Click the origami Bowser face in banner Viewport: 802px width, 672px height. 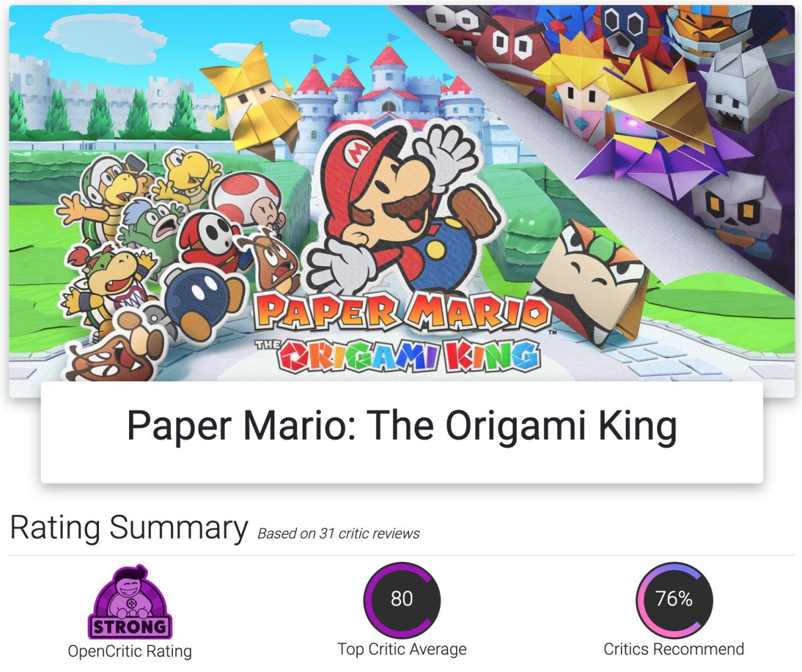tap(595, 281)
